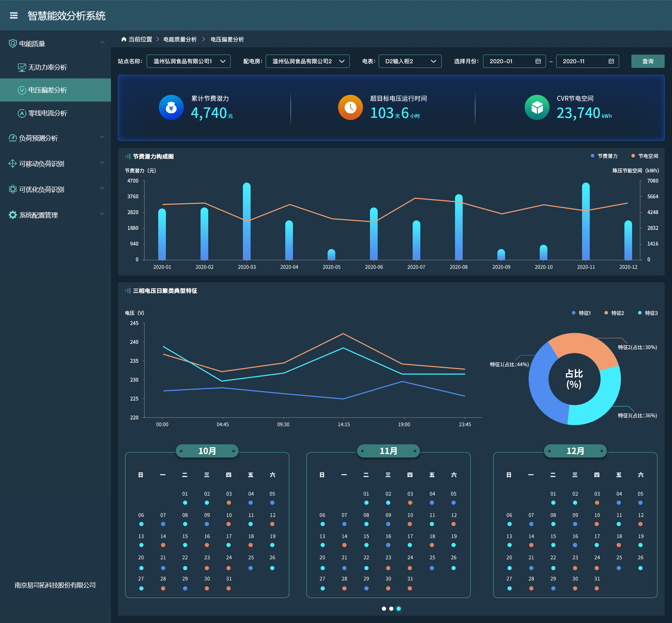The height and width of the screenshot is (623, 672).
Task: Click the 可移动负荷识别 move icon
Action: [13, 163]
